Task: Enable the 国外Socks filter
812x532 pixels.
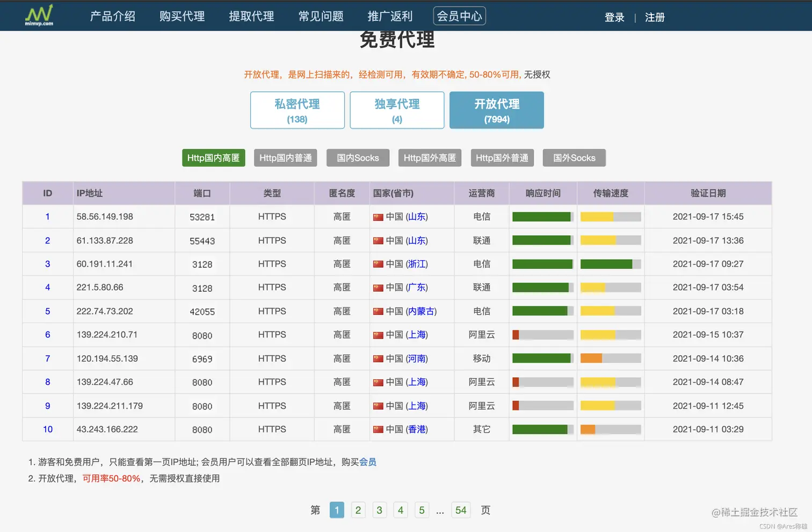Action: point(574,157)
